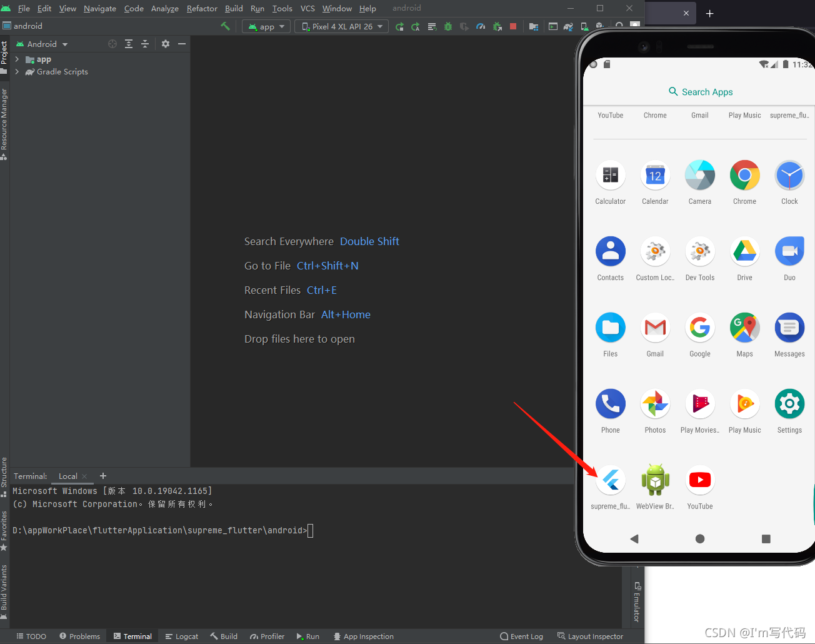This screenshot has width=815, height=644.
Task: Open the Navigate menu
Action: click(100, 8)
